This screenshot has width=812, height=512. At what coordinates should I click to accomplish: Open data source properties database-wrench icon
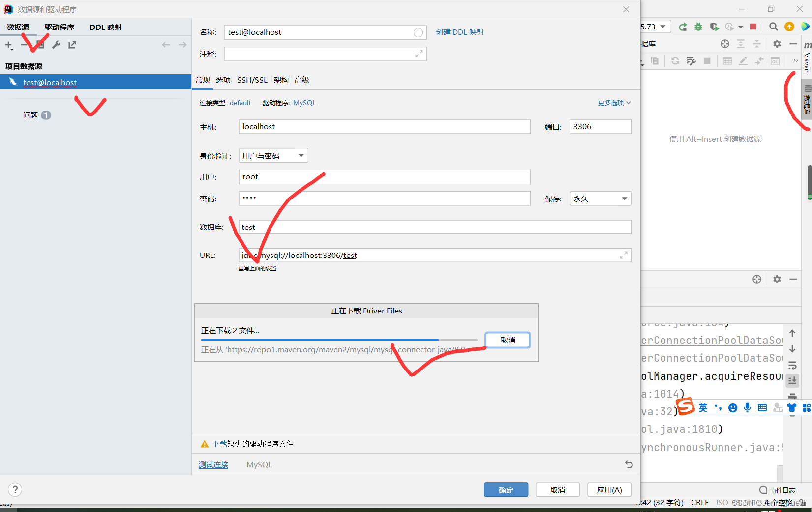[x=691, y=61]
